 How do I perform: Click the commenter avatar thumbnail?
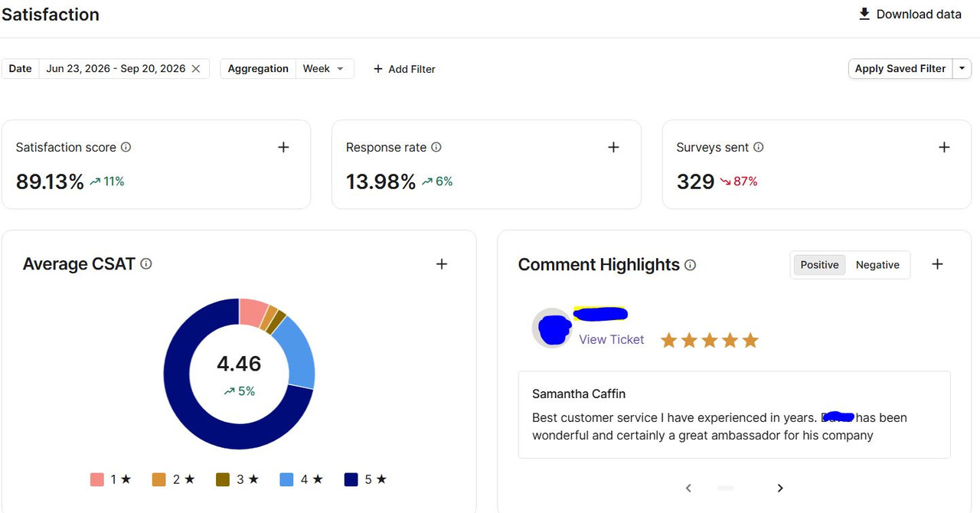click(x=552, y=328)
